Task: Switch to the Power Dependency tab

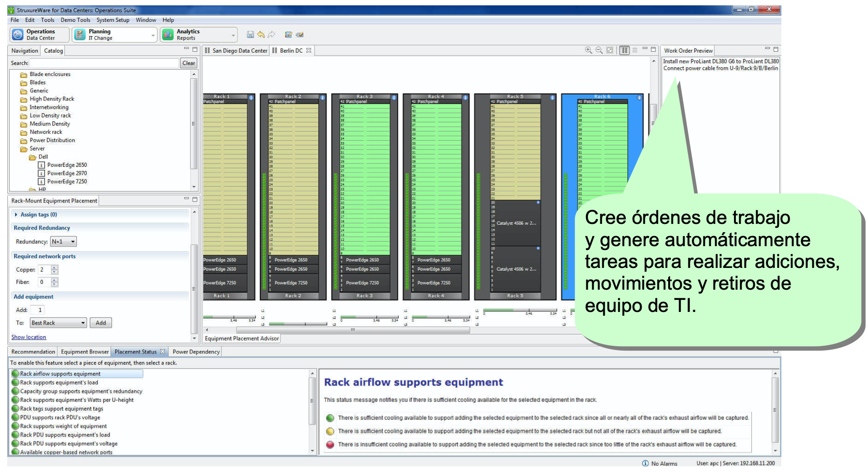Action: (x=196, y=352)
